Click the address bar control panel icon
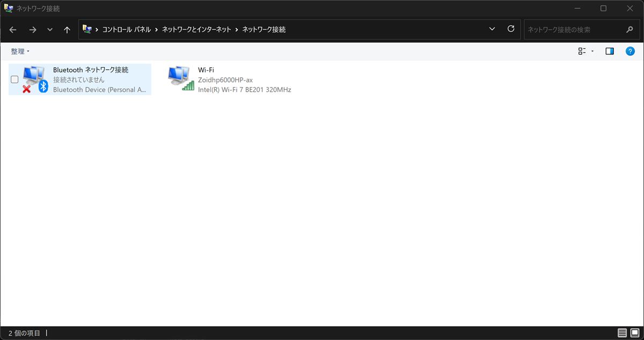Image resolution: width=644 pixels, height=340 pixels. 87,29
